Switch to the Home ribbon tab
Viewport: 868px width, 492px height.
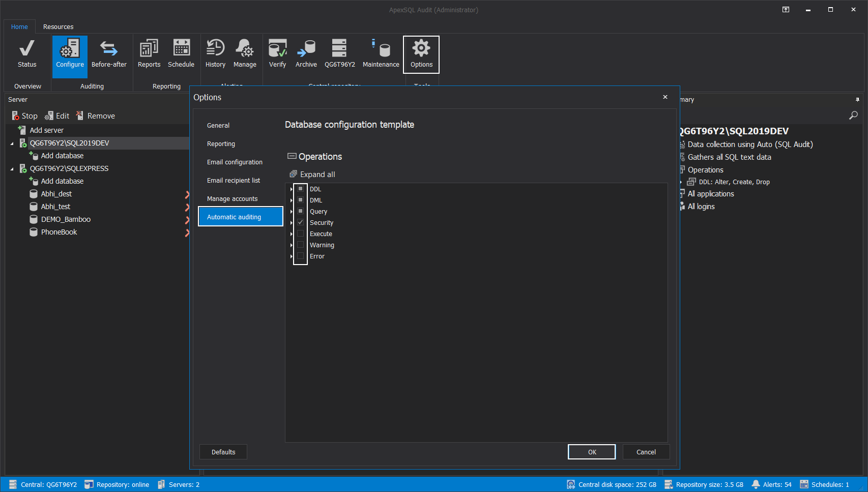(19, 26)
